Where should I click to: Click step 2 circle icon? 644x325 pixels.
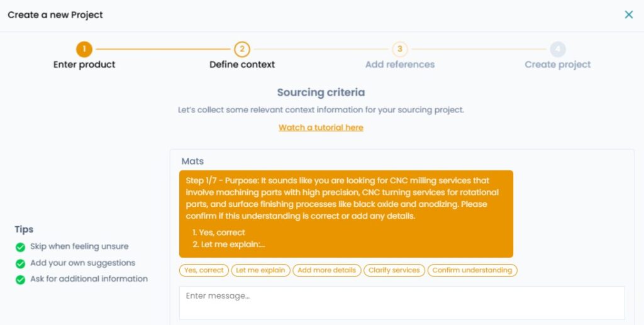click(242, 49)
